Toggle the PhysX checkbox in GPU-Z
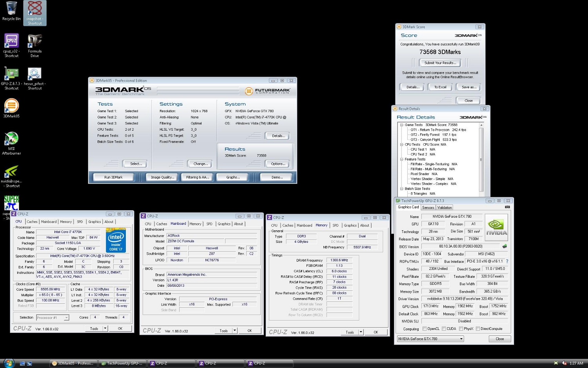The image size is (588, 368). 461,329
